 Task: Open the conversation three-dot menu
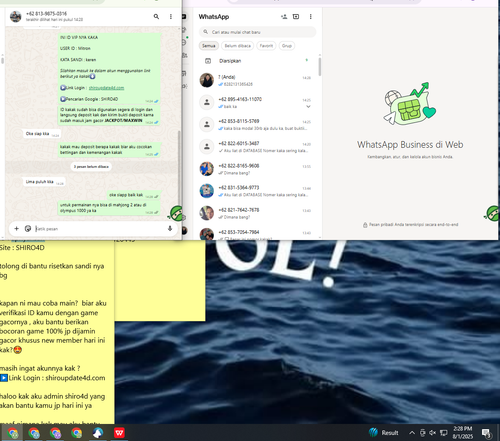point(171,16)
